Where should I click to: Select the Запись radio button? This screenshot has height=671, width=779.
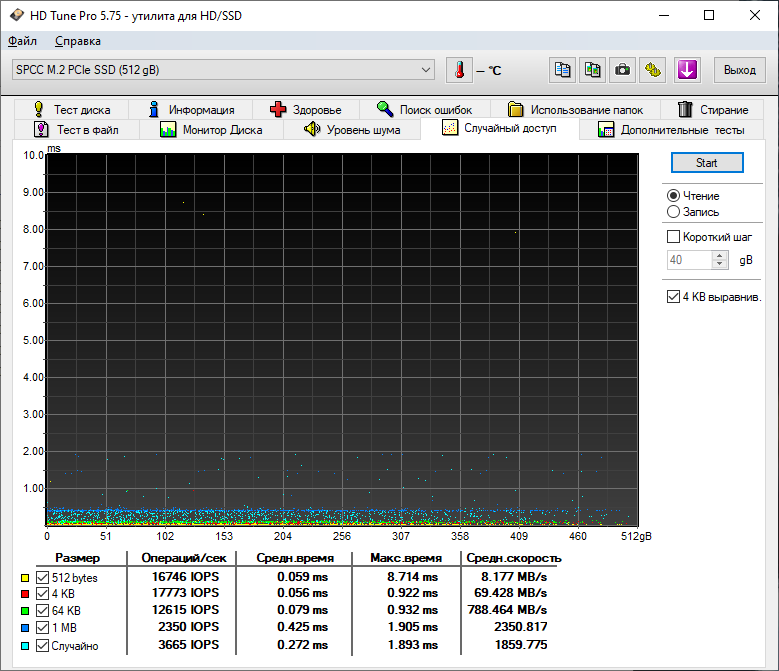click(x=673, y=212)
